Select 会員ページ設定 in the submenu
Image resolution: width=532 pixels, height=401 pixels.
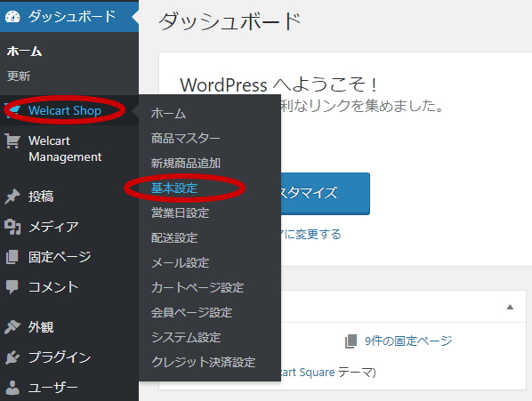point(191,312)
